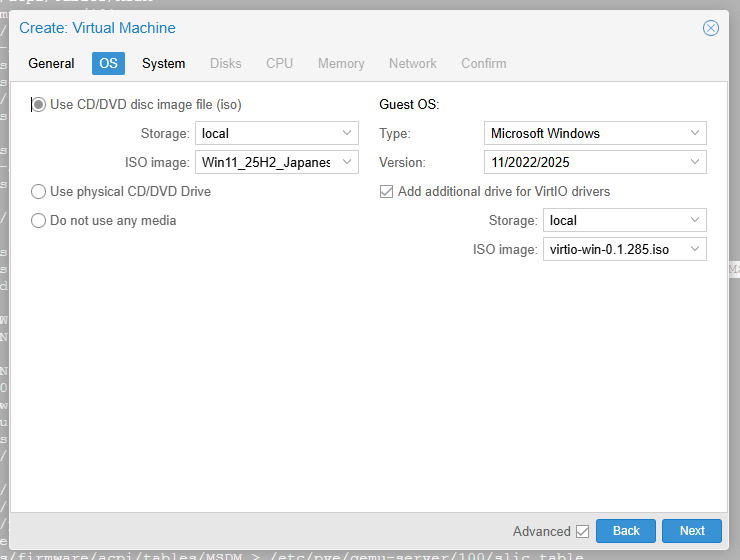Click the Next button
This screenshot has width=740, height=560.
[x=692, y=531]
